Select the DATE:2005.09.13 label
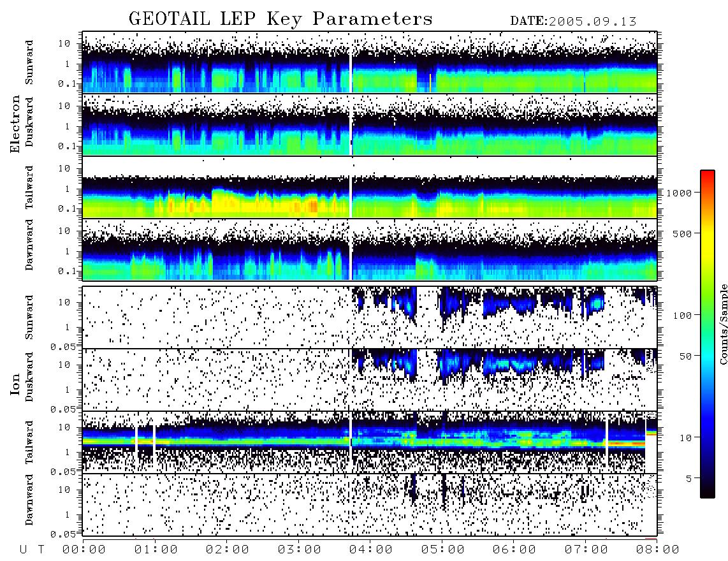The image size is (728, 561). click(x=573, y=22)
